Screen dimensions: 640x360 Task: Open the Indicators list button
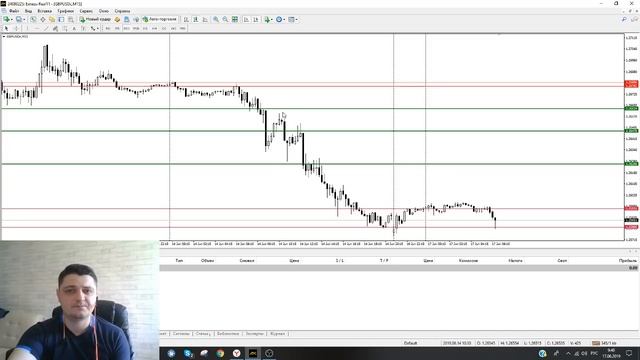click(x=267, y=19)
